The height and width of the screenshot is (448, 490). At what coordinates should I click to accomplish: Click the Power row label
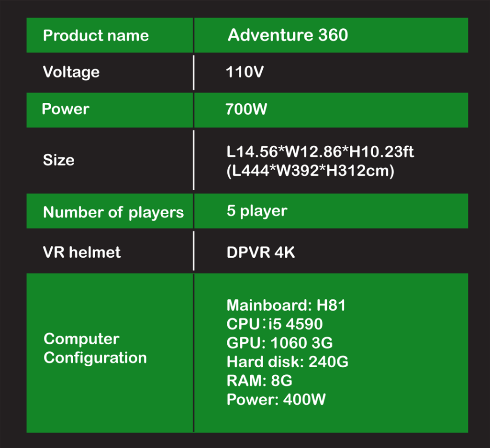pos(66,109)
